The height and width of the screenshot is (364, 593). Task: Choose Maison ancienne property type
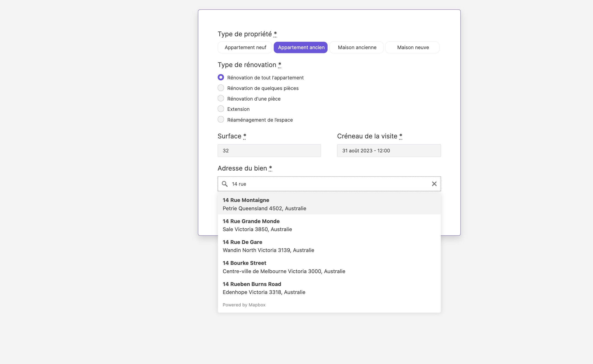tap(357, 48)
